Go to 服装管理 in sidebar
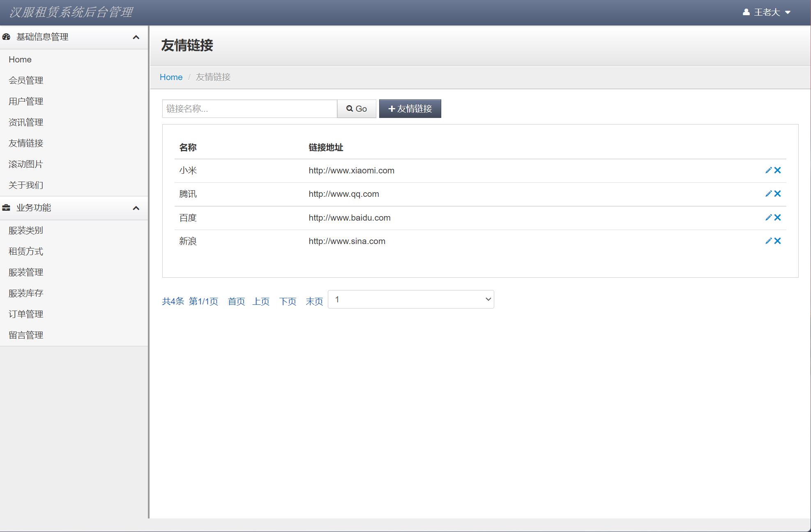Viewport: 811px width, 532px height. [26, 272]
